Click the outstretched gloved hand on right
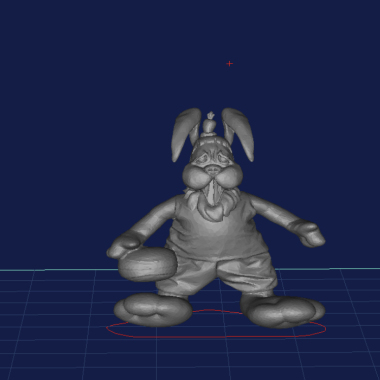Image resolution: width=380 pixels, height=380 pixels. 307,232
